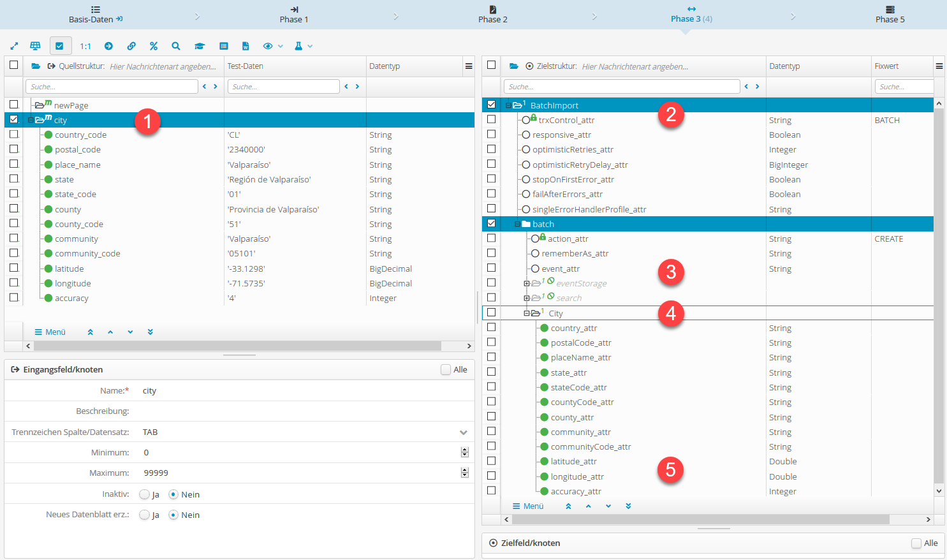The image size is (947, 560).
Task: Open the Menü in the target bottom bar
Action: click(528, 506)
